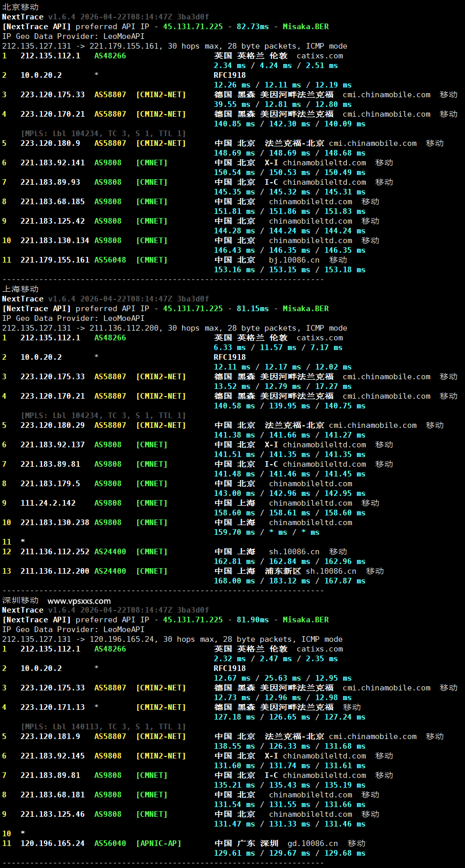465x868 pixels.
Task: Select IP 221.183.92.141 in Beijing trace
Action: pos(53,163)
